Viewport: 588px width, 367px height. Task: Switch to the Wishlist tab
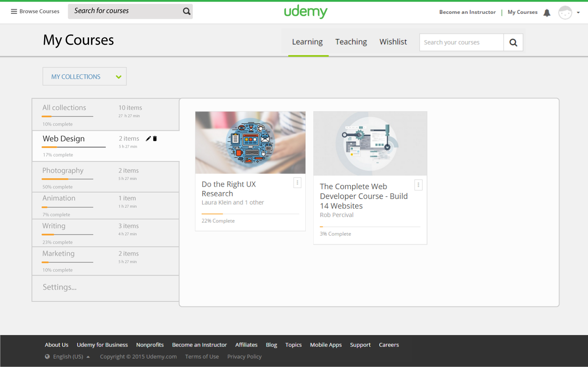pyautogui.click(x=393, y=42)
